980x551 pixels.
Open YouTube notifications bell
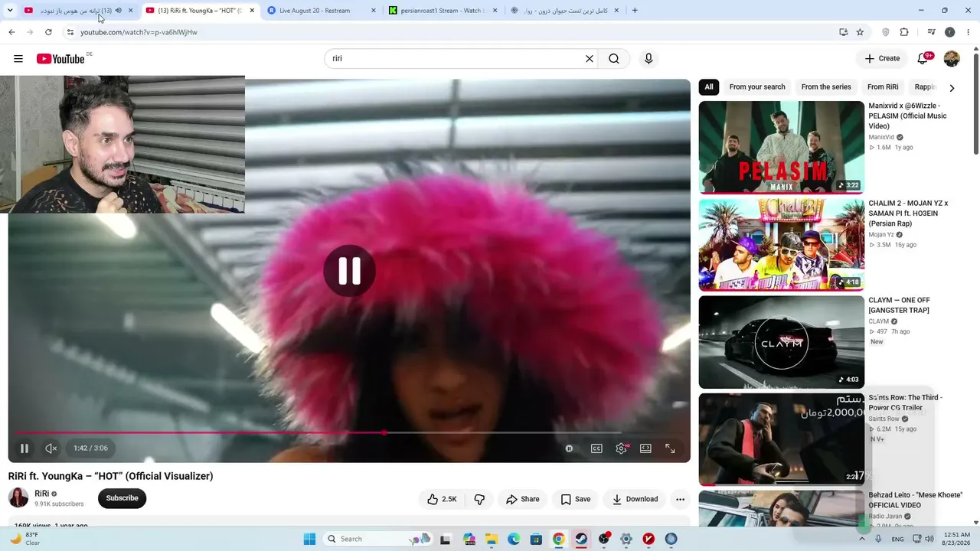point(923,59)
